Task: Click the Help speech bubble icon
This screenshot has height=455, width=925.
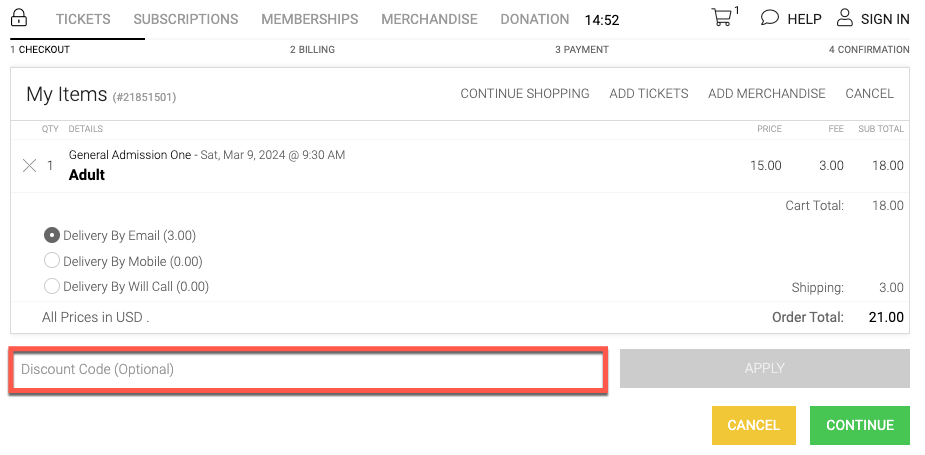Action: (769, 18)
